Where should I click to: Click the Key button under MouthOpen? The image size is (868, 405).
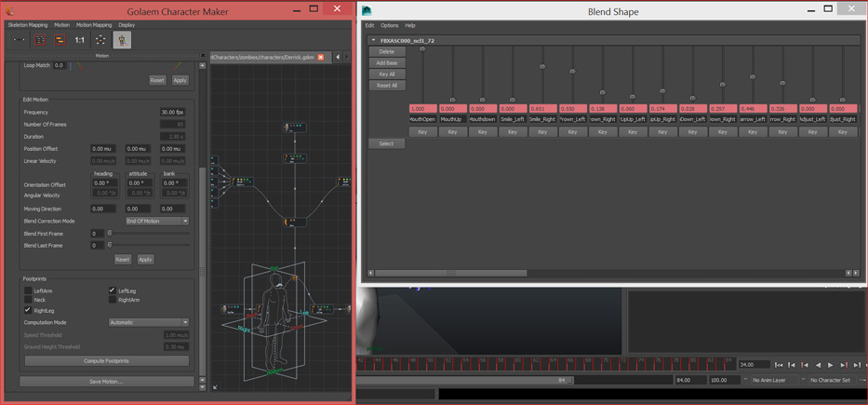coord(423,132)
